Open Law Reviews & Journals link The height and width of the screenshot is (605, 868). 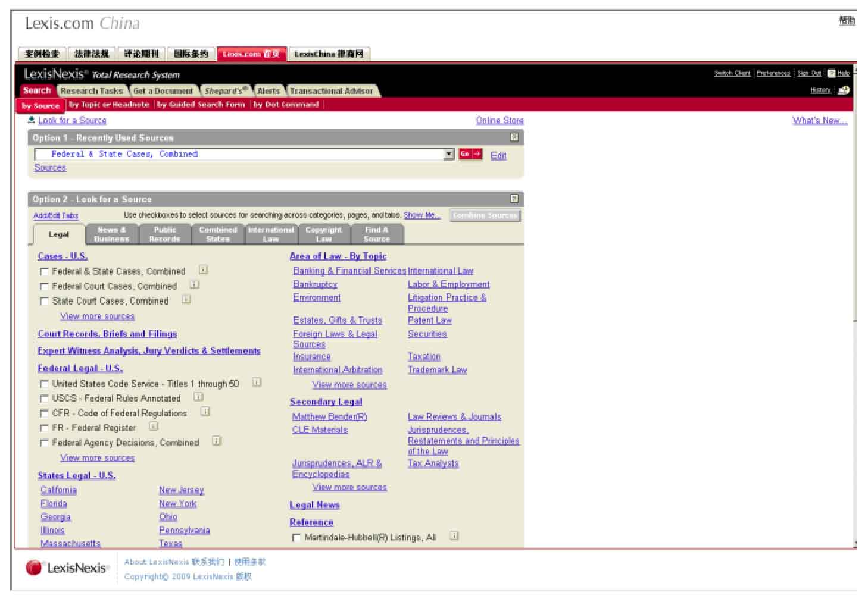[454, 417]
